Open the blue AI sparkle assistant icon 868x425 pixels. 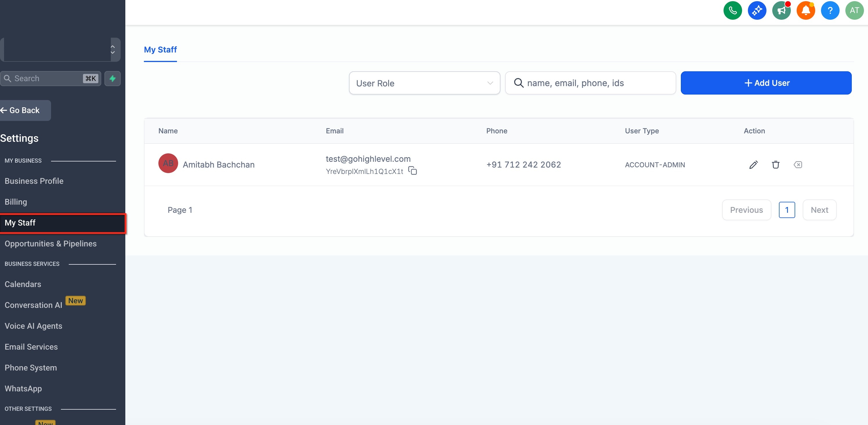coord(757,10)
